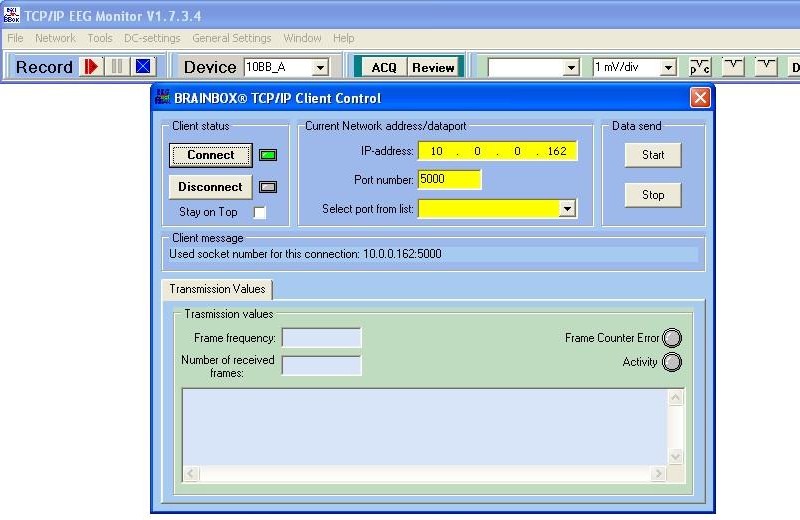The image size is (800, 520).
Task: Open the File menu
Action: click(x=15, y=38)
